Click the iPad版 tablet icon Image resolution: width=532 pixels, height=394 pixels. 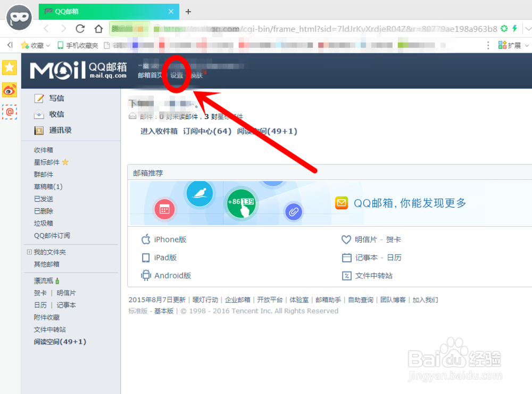pyautogui.click(x=146, y=258)
